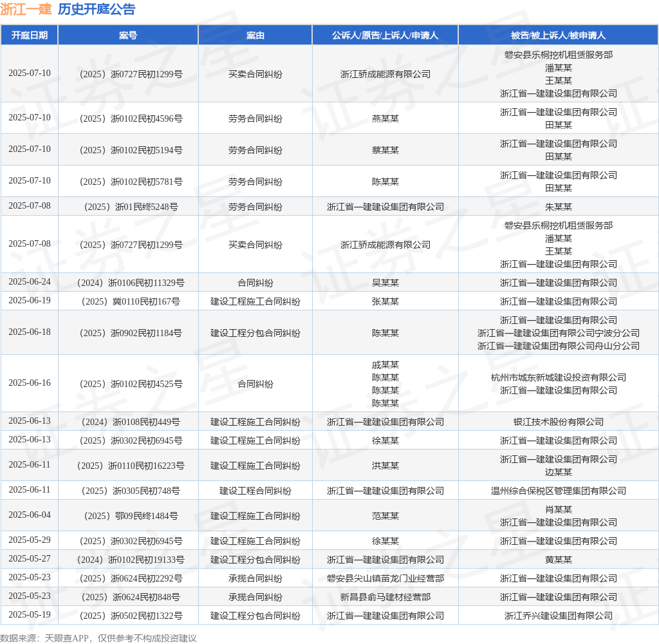Click plaintiff 新昌县俞马建材经营部
The width and height of the screenshot is (659, 644).
tap(385, 597)
